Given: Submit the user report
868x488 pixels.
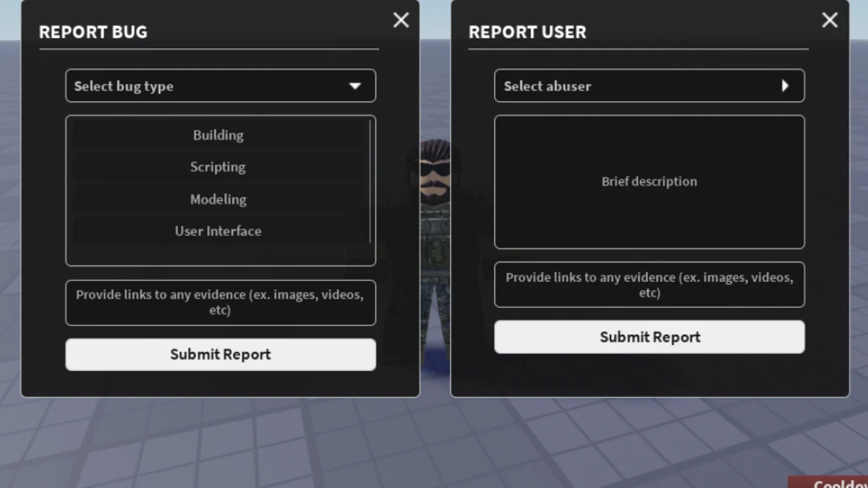Looking at the screenshot, I should 650,337.
